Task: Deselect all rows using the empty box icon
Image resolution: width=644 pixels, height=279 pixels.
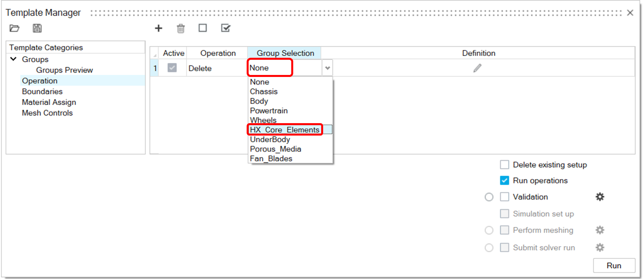Action: (x=203, y=28)
